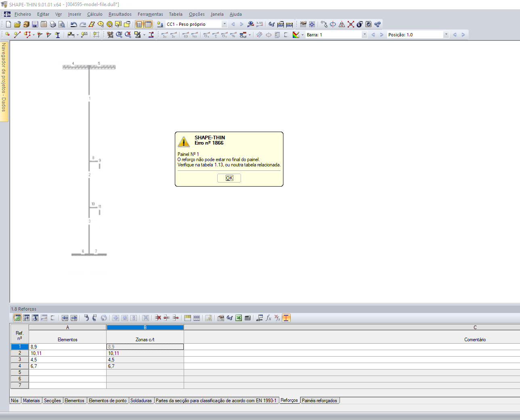Screen dimensions: 520x420
Task: Open the Cálculo menu
Action: pos(95,14)
